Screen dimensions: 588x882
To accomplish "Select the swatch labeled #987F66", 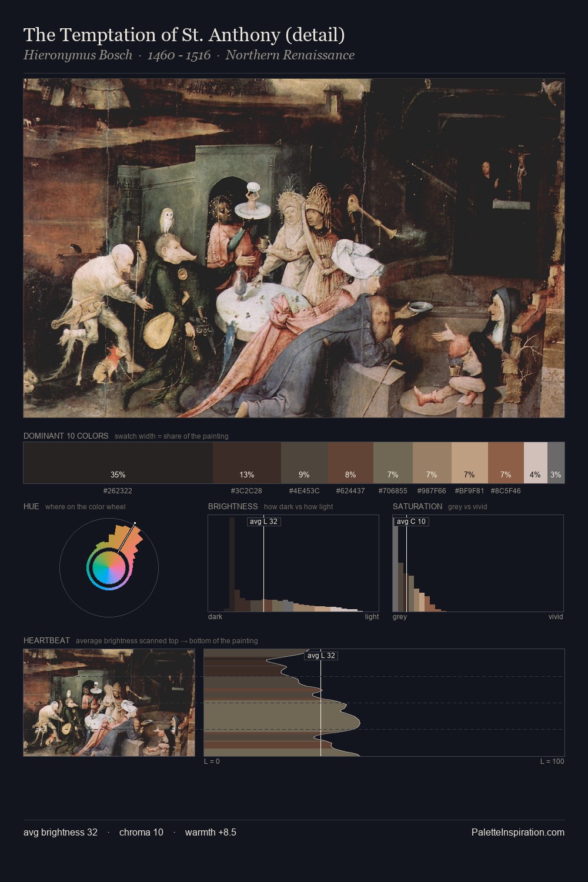I will coord(432,463).
